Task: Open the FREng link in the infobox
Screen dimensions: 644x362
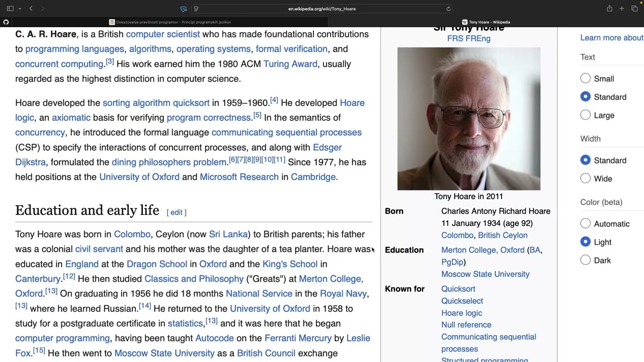Action: click(477, 39)
